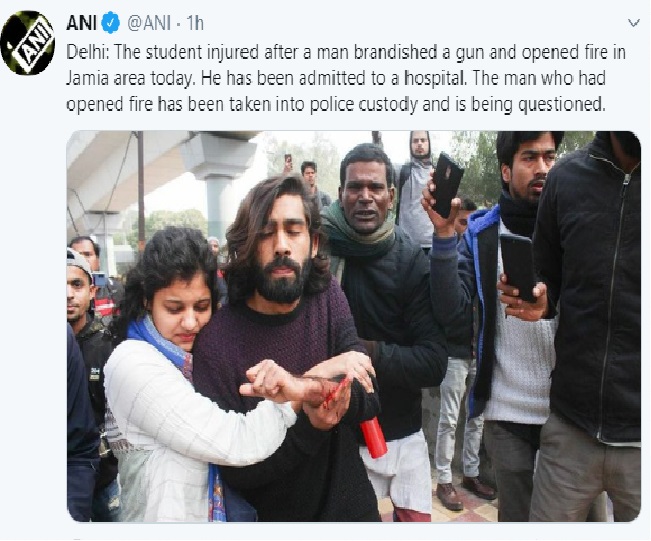Open the ANI display name link

81,24
